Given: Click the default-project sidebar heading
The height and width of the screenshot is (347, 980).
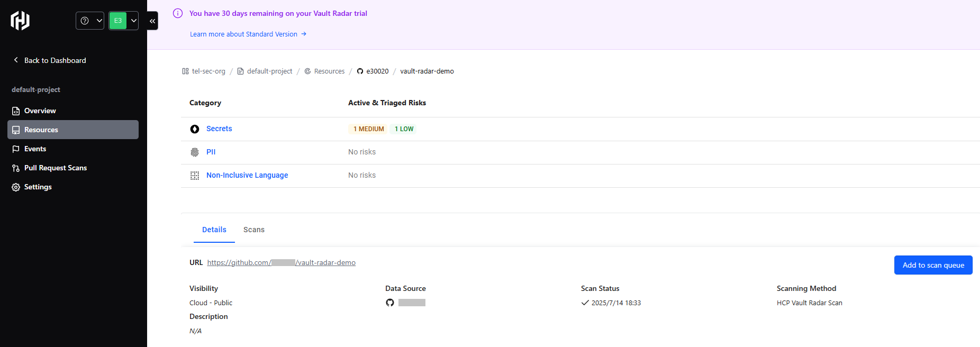Looking at the screenshot, I should pos(36,89).
